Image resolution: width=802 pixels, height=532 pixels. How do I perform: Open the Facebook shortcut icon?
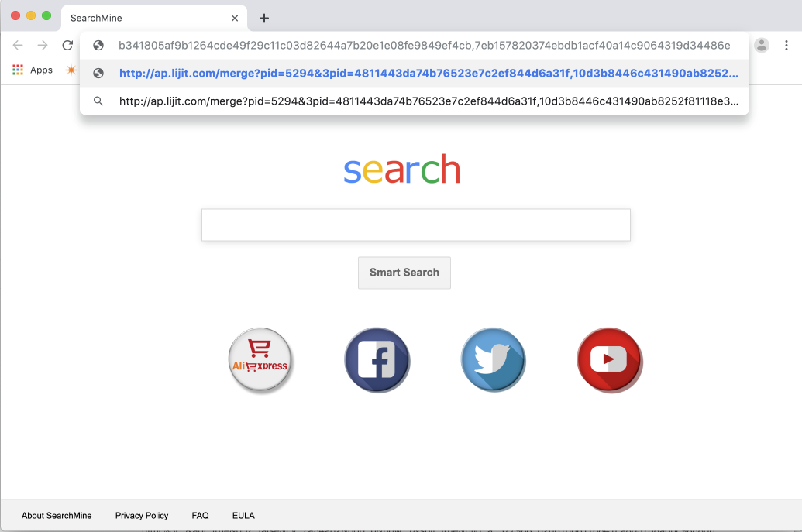tap(377, 360)
